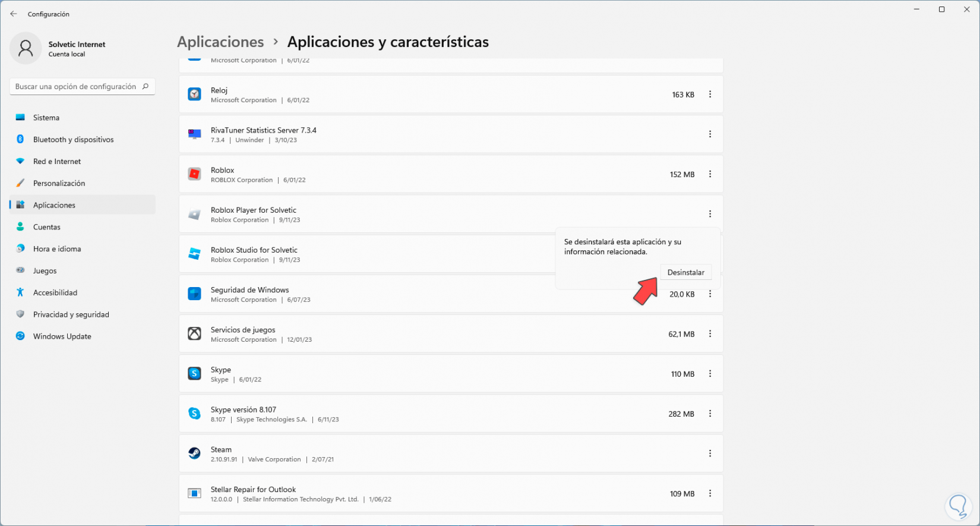Select Privacidad y seguridad in sidebar
This screenshot has height=526, width=980.
point(71,314)
